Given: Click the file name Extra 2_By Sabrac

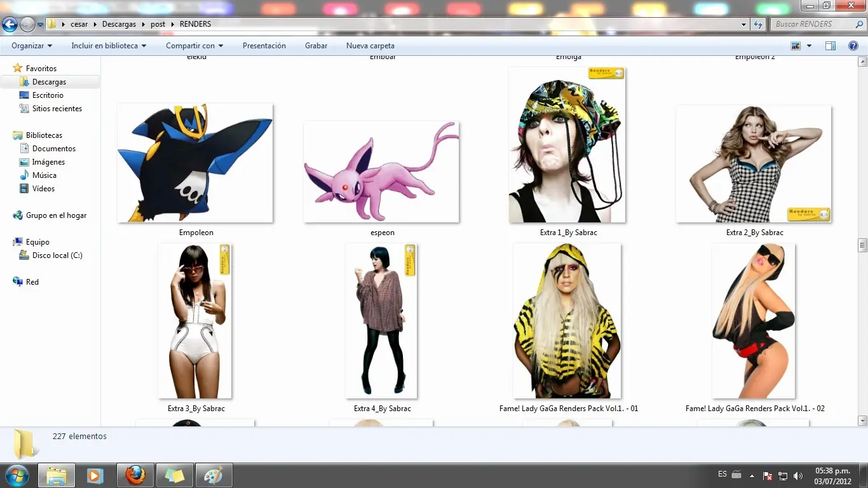Looking at the screenshot, I should pyautogui.click(x=755, y=233).
